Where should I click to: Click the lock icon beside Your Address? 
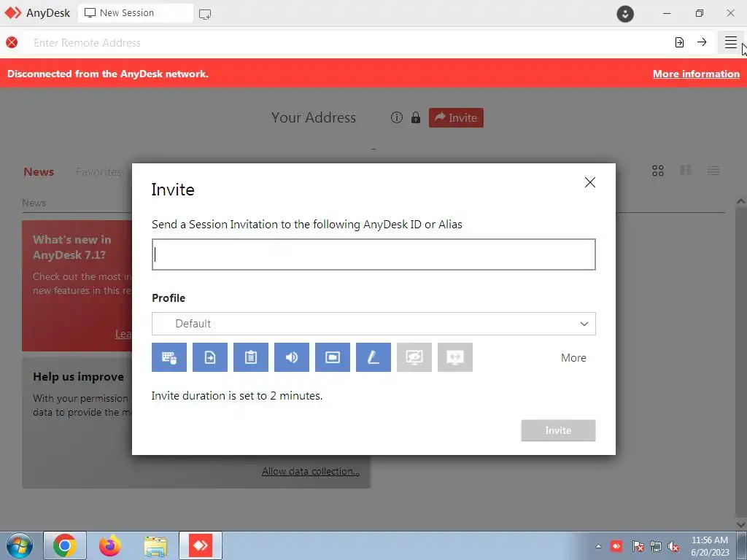416,117
